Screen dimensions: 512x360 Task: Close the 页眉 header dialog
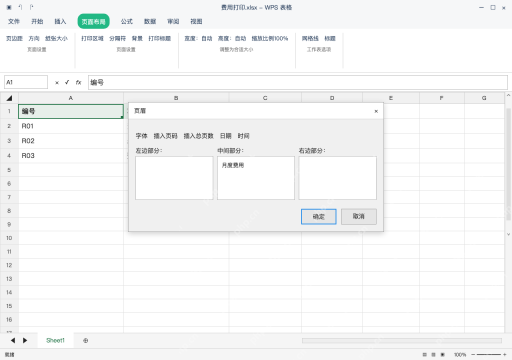pos(376,111)
